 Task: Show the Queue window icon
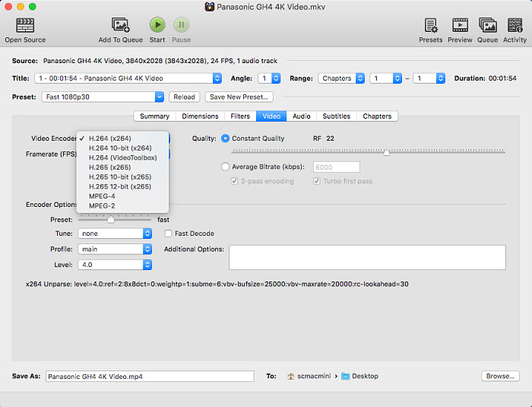pos(488,25)
